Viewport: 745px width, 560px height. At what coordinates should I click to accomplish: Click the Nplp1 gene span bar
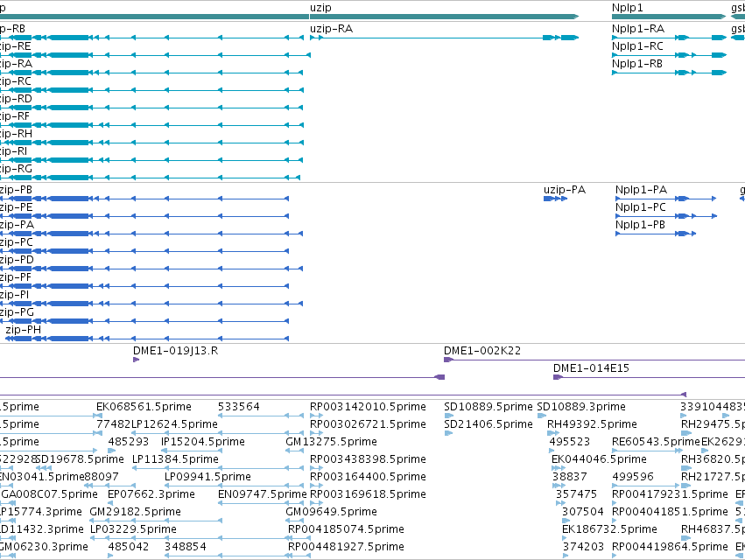click(669, 17)
